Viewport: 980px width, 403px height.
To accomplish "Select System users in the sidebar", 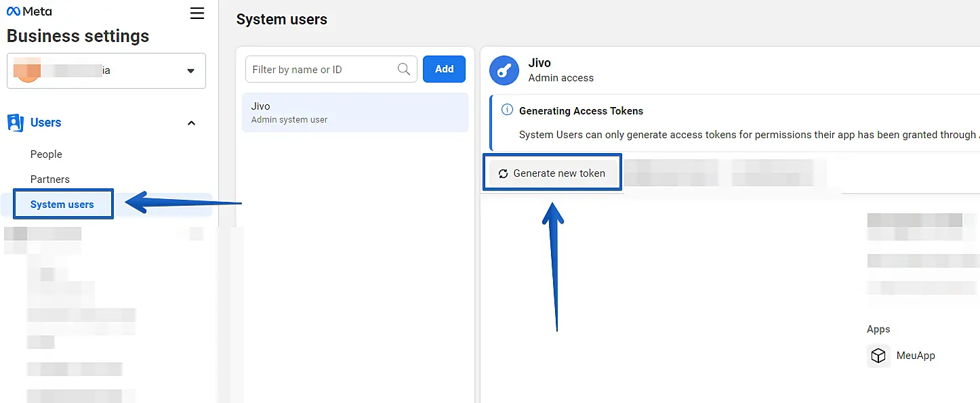I will [62, 205].
